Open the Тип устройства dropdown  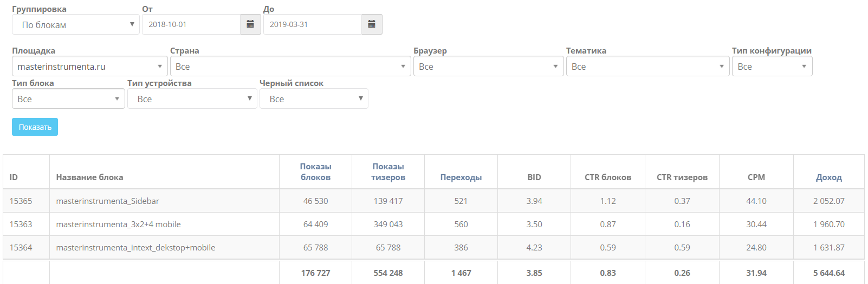click(x=192, y=99)
